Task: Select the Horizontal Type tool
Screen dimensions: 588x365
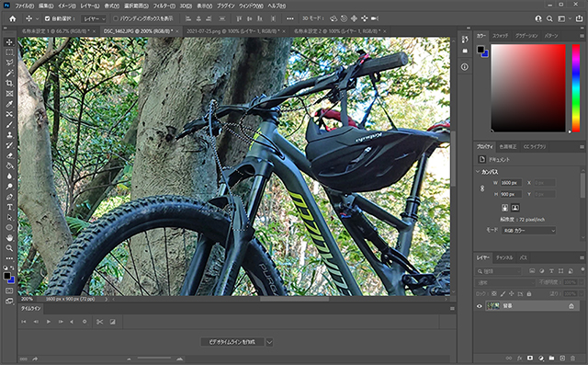Action: pos(9,207)
